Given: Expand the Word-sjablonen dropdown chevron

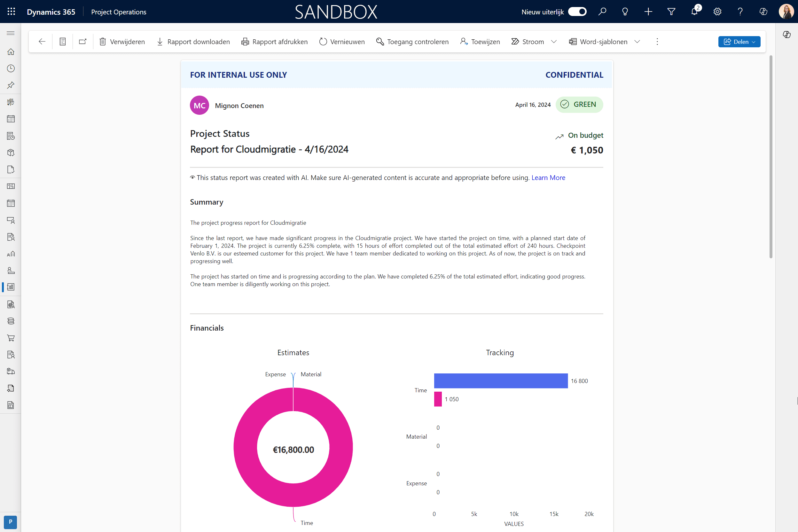Looking at the screenshot, I should pyautogui.click(x=637, y=42).
